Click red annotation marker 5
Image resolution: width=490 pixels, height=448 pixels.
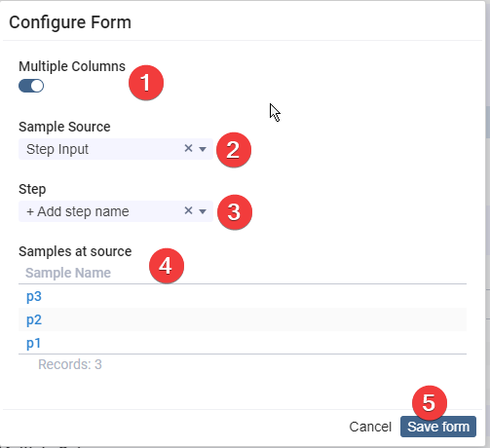pyautogui.click(x=430, y=403)
